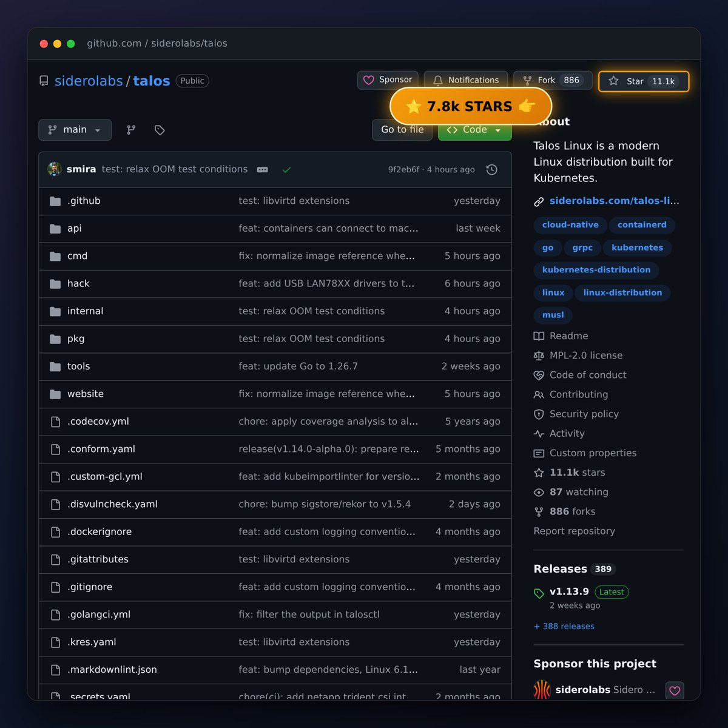The height and width of the screenshot is (728, 728).
Task: Click the 11.1k stars link in About
Action: coord(578,473)
